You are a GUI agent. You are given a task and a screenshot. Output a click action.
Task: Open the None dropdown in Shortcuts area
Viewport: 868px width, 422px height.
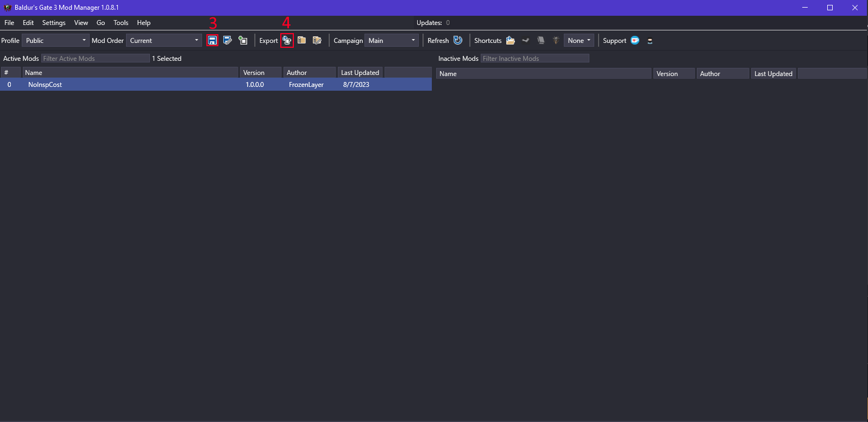pyautogui.click(x=579, y=41)
